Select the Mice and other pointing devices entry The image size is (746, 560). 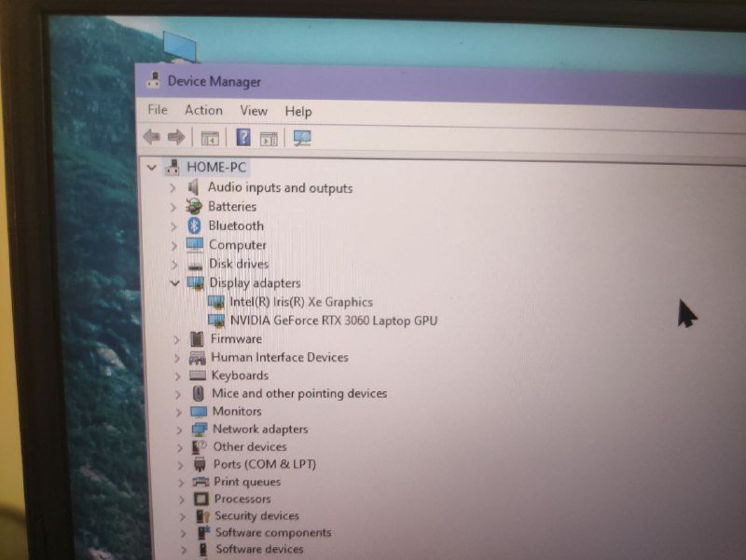(x=298, y=393)
